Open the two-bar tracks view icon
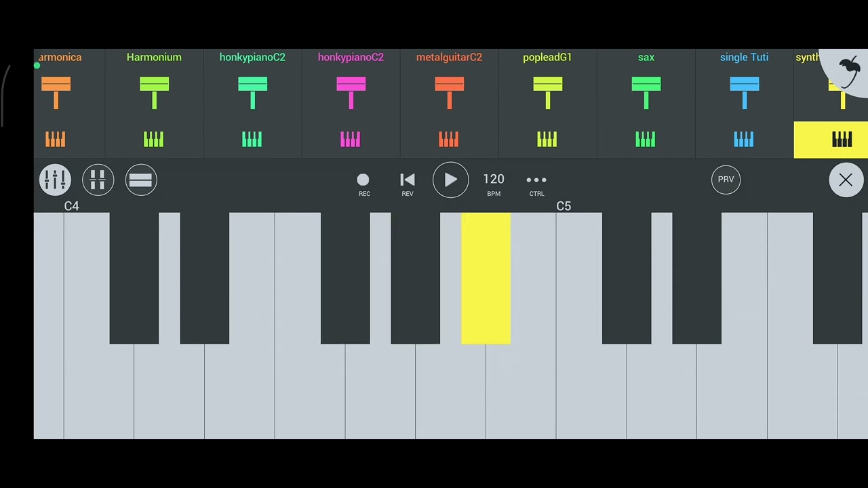 [x=141, y=180]
